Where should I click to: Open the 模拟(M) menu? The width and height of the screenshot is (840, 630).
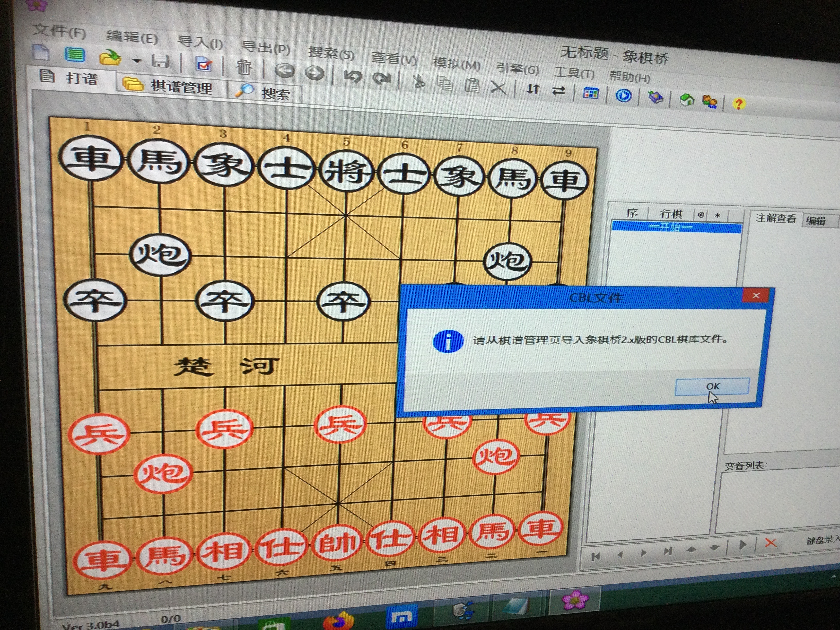point(457,63)
